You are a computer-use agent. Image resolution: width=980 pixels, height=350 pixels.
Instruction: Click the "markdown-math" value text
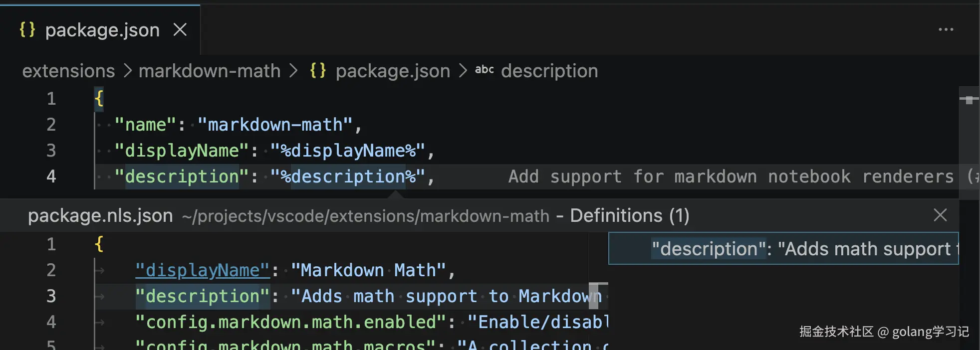[275, 125]
